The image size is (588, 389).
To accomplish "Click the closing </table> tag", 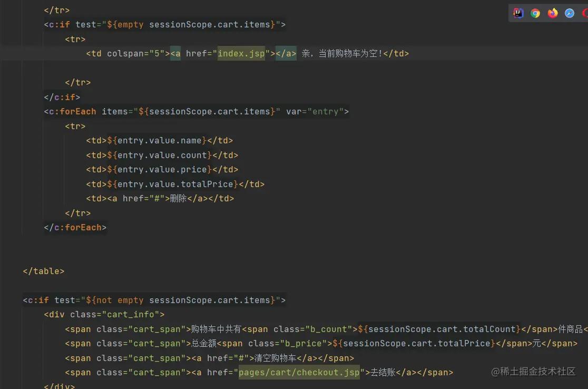I will (44, 271).
